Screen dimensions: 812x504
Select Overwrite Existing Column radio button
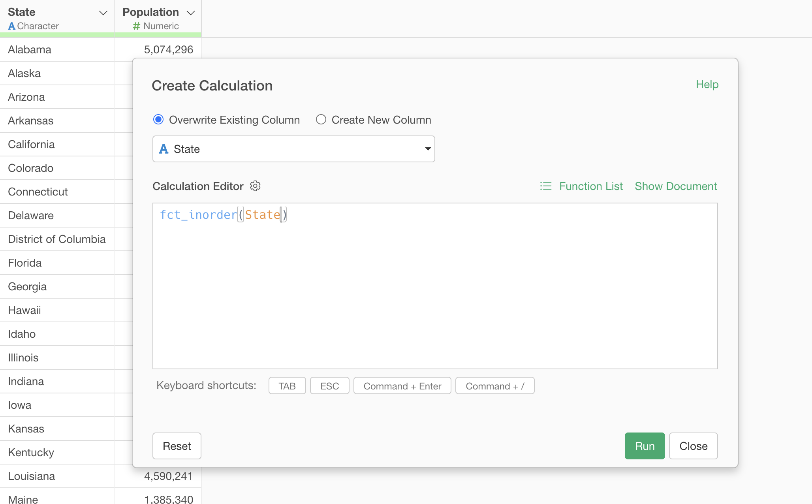pos(158,120)
